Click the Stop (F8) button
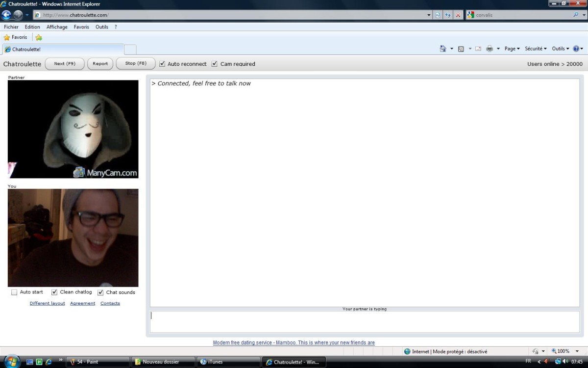This screenshot has height=368, width=588. coord(136,63)
